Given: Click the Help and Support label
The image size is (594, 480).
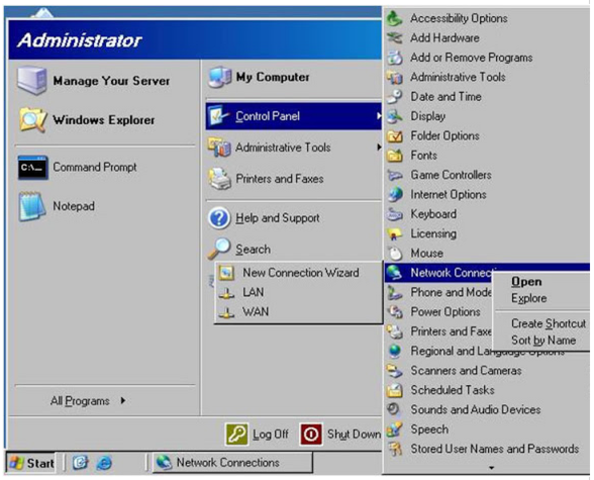Looking at the screenshot, I should pyautogui.click(x=277, y=218).
